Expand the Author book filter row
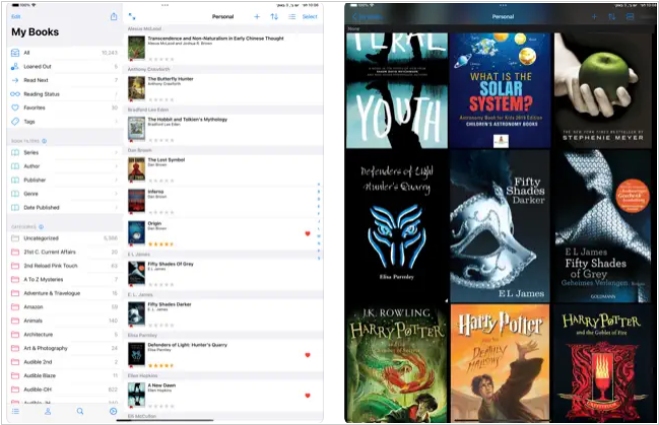This screenshot has height=425, width=659. 62,166
